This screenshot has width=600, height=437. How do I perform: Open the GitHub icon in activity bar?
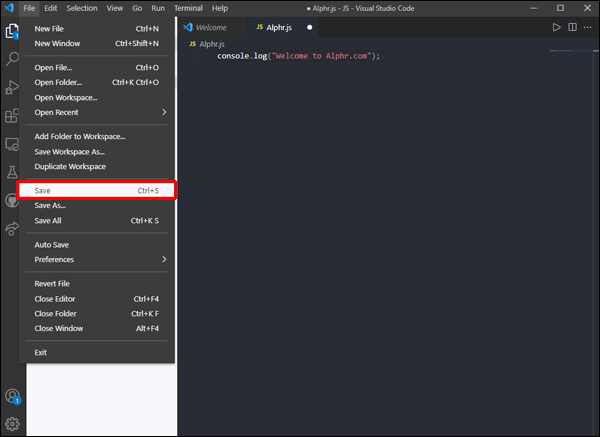12,201
